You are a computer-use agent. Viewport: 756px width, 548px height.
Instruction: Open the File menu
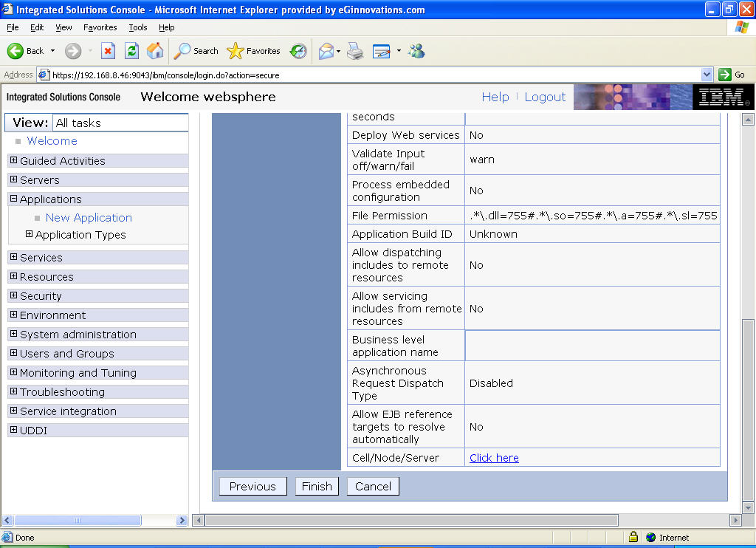point(13,27)
